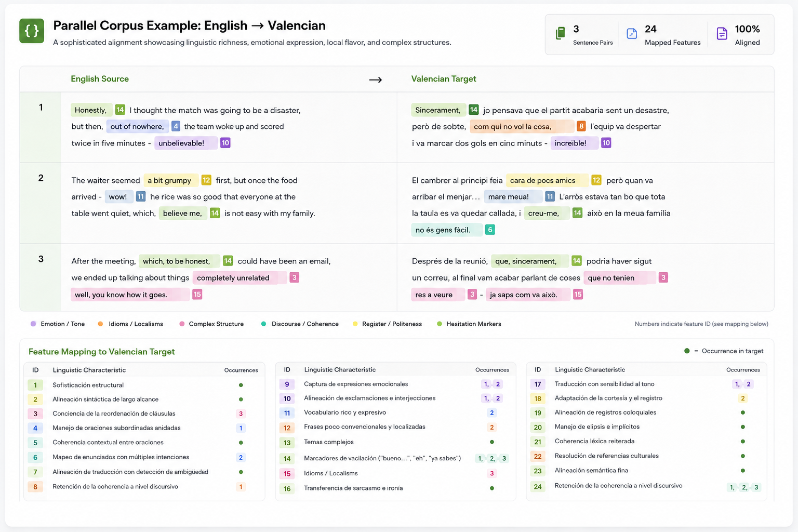Screen dimensions: 798x532
Task: Click the highlighted phrase 'Honestly,'
Action: point(91,110)
